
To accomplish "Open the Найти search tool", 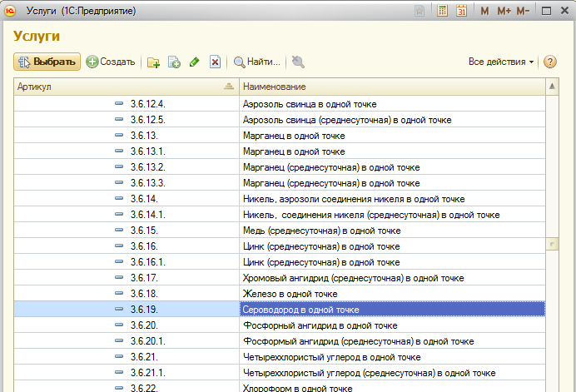I will (x=256, y=62).
